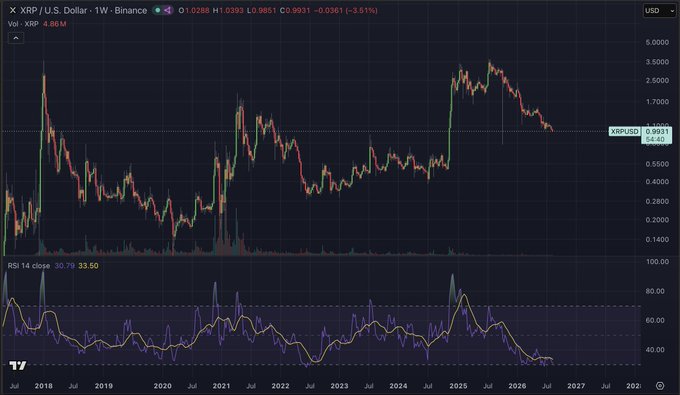
Task: Click the 40.00 RSI axis label
Action: (x=655, y=349)
